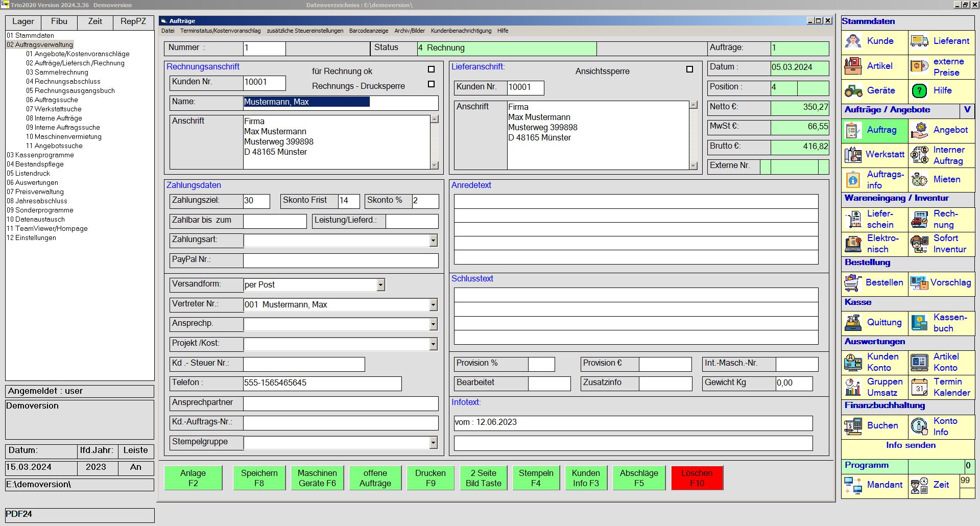Open the Werkstatt icon
The image size is (980, 526).
pyautogui.click(x=853, y=155)
